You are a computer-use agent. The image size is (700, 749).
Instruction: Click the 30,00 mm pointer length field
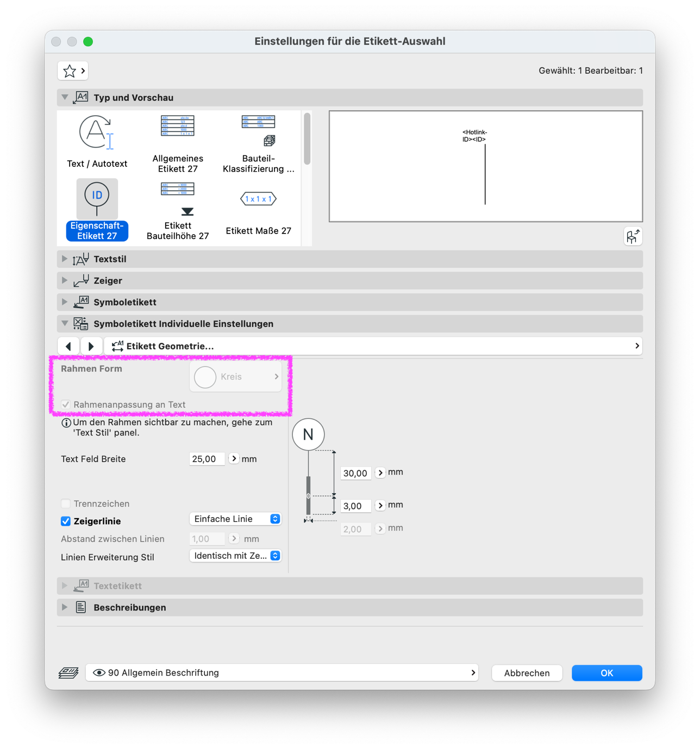click(356, 473)
